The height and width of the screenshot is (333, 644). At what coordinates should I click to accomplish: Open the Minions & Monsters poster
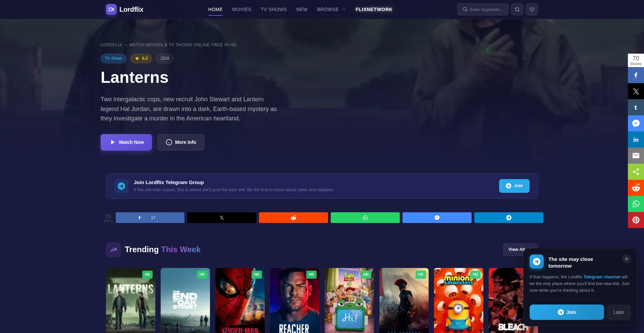pyautogui.click(x=459, y=300)
